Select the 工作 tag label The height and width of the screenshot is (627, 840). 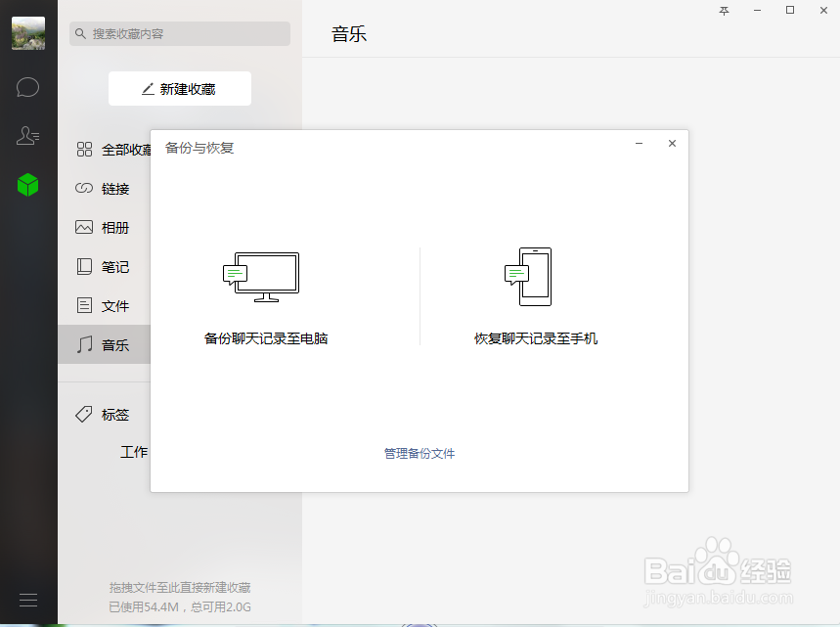(136, 452)
